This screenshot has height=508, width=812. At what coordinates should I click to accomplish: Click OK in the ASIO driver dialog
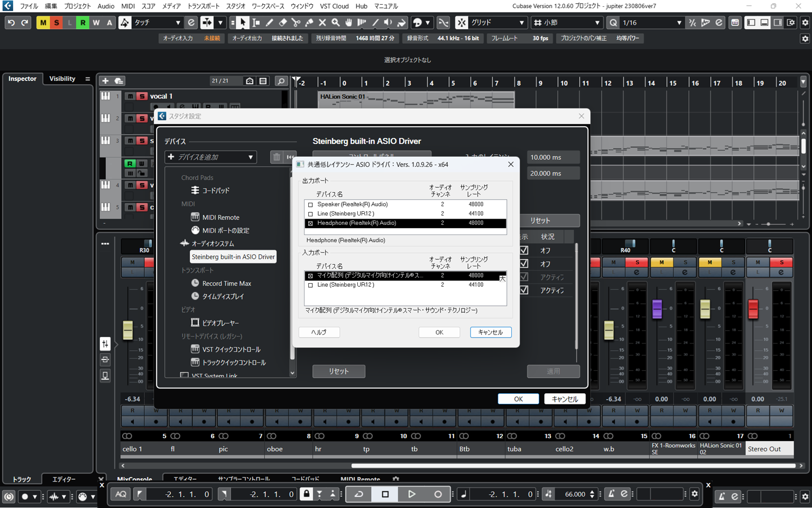[x=439, y=332]
